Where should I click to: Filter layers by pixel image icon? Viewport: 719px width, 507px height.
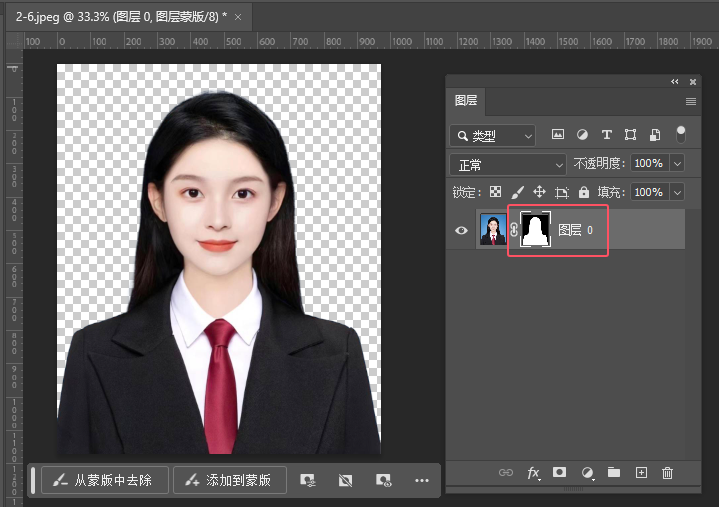[558, 135]
